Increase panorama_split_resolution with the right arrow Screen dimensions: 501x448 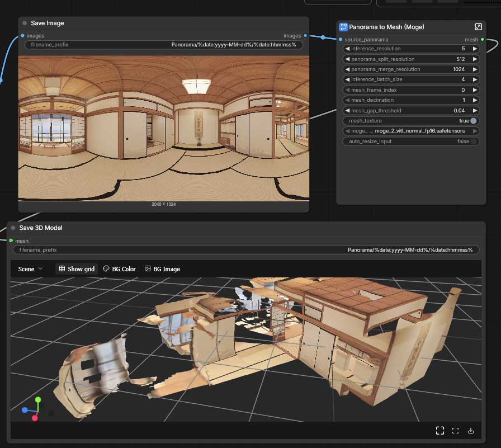(x=475, y=59)
